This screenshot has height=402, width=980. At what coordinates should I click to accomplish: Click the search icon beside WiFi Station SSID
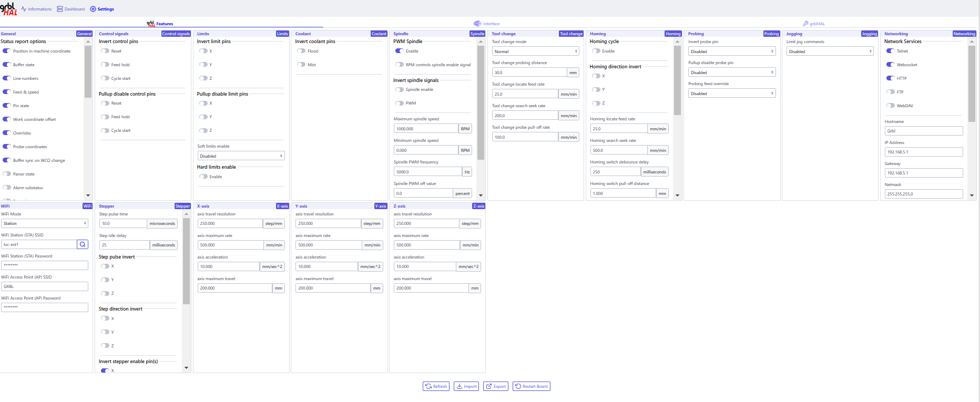(x=83, y=244)
